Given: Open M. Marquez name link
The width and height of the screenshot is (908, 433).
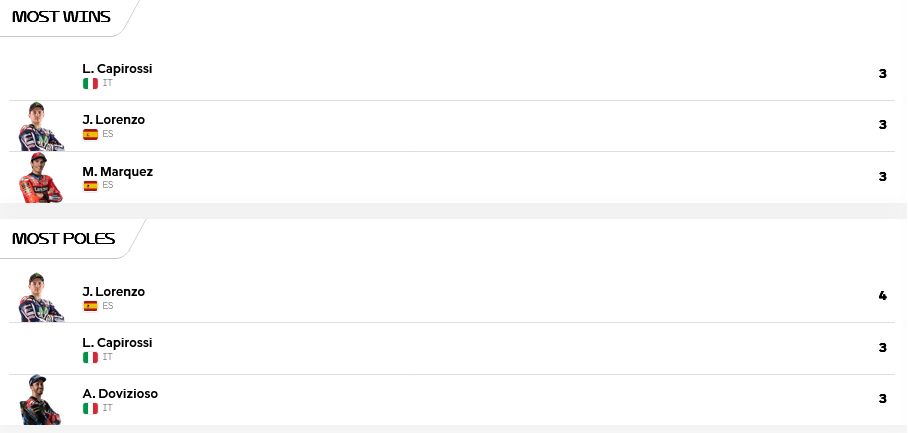Looking at the screenshot, I should click(118, 171).
